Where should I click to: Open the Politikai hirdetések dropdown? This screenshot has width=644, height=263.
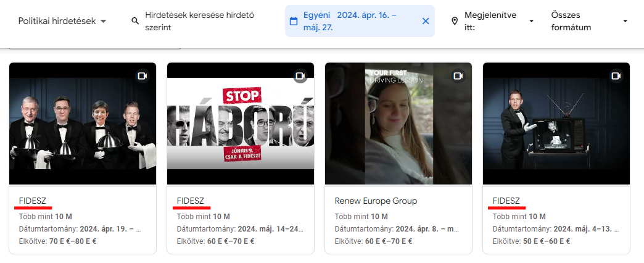tap(62, 21)
